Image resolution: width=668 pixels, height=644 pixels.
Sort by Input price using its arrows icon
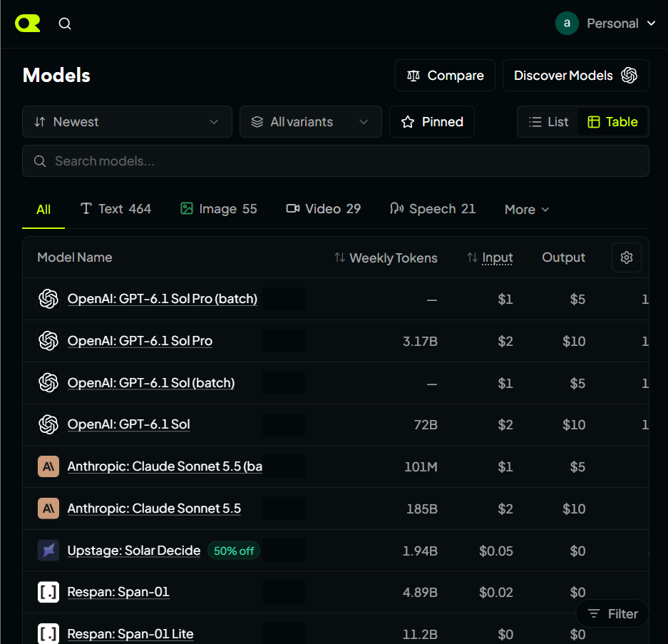point(472,257)
